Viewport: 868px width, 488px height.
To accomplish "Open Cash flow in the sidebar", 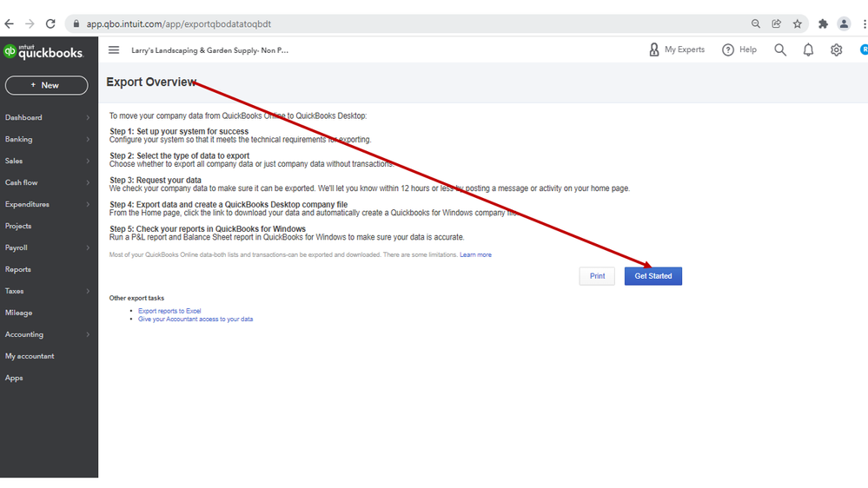I will click(x=22, y=182).
